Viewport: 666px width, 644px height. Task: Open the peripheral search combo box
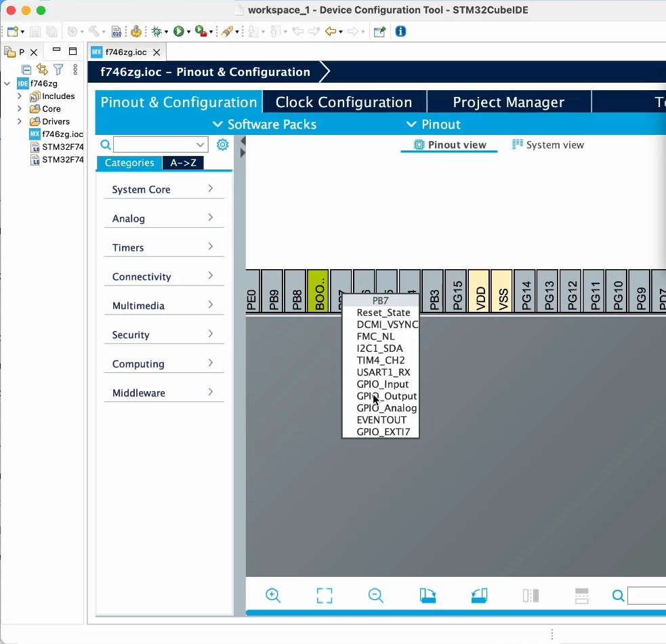point(161,144)
